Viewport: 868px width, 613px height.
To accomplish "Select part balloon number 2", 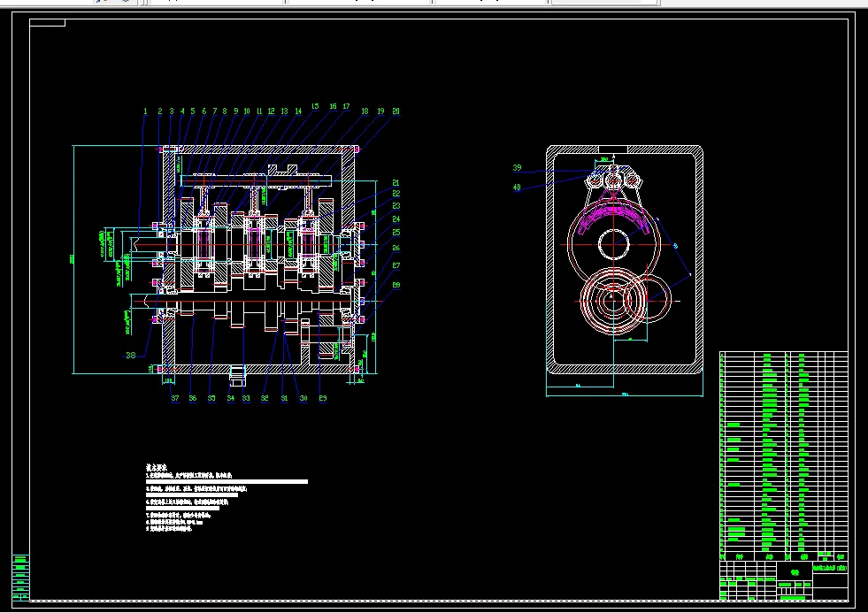I will click(160, 111).
